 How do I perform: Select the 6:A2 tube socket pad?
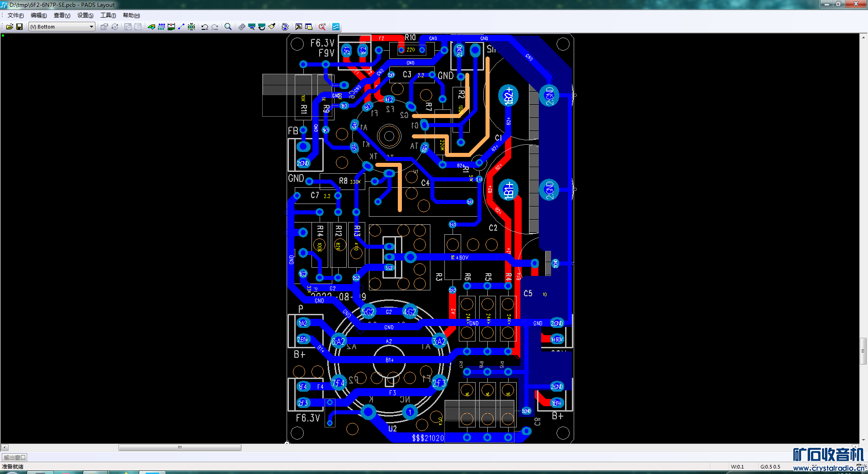pos(338,341)
